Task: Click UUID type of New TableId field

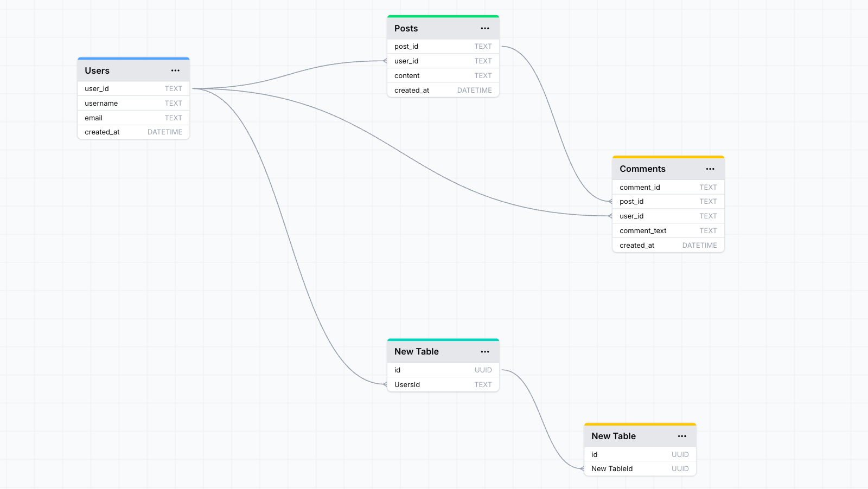Action: coord(680,468)
